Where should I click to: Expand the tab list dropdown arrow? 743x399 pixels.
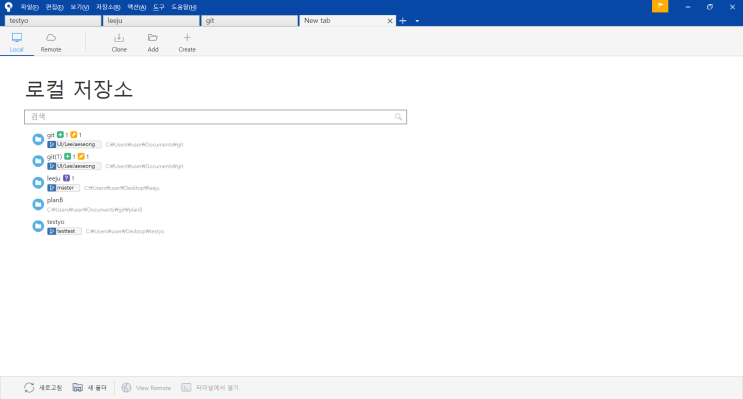417,21
